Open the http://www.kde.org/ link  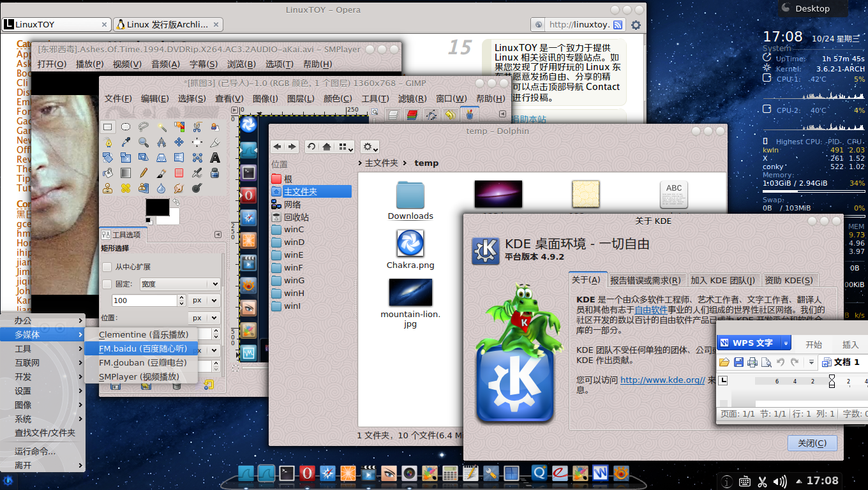(x=662, y=380)
